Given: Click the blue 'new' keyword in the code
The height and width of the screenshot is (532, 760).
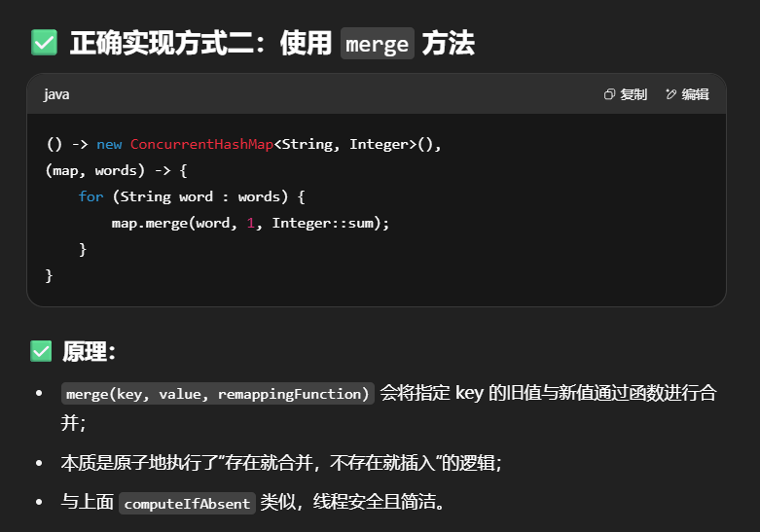Looking at the screenshot, I should tap(109, 144).
